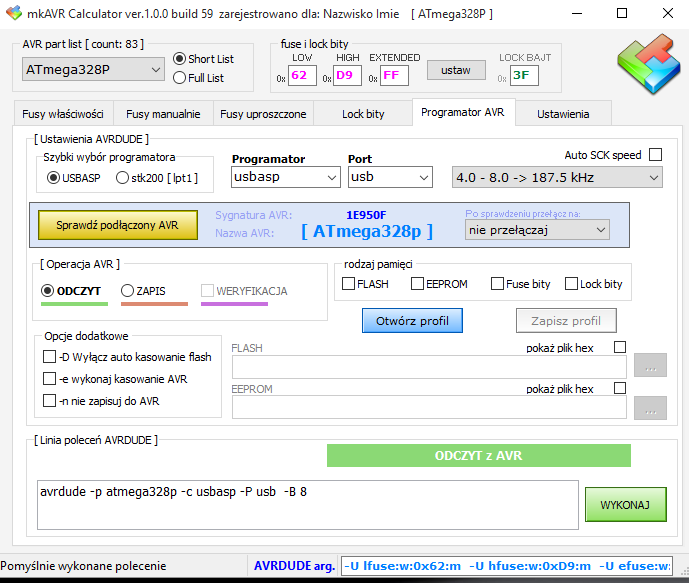Image resolution: width=689 pixels, height=583 pixels.
Task: Switch to Fusy manualnie tab
Action: [163, 114]
